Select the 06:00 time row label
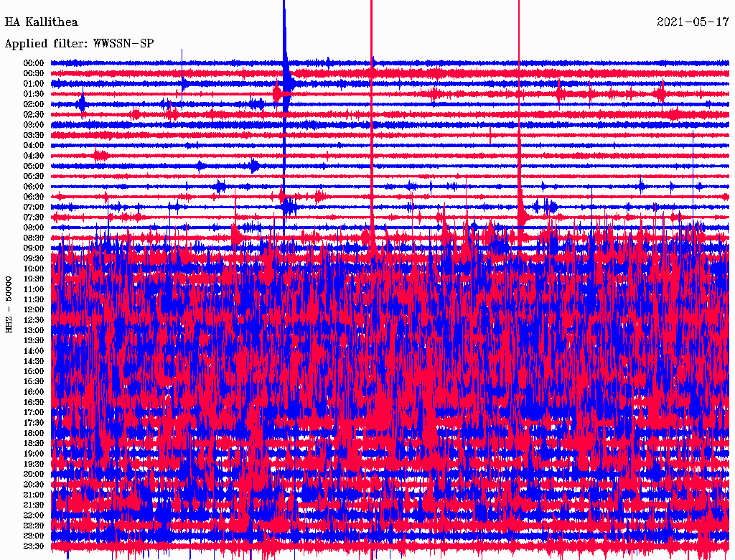 point(34,186)
